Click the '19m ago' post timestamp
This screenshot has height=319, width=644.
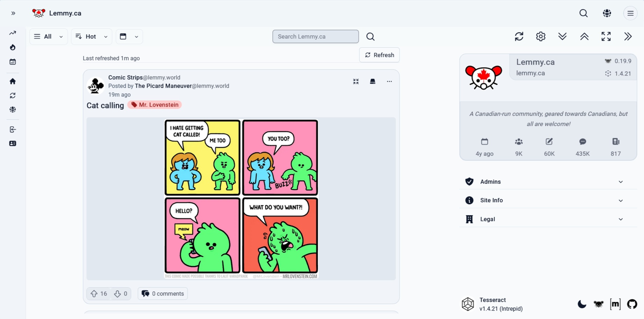coord(119,95)
